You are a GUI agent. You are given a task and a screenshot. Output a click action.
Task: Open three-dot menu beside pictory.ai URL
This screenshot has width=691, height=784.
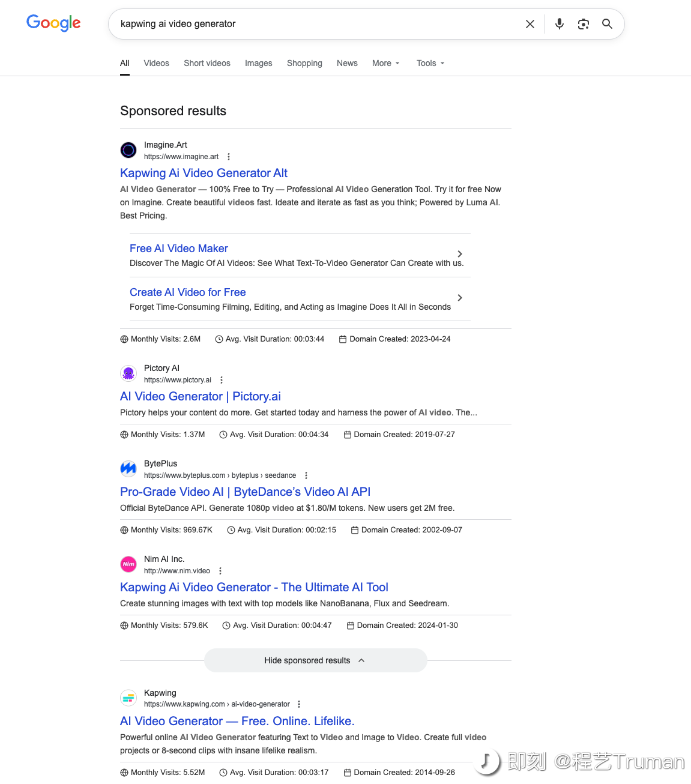(222, 380)
